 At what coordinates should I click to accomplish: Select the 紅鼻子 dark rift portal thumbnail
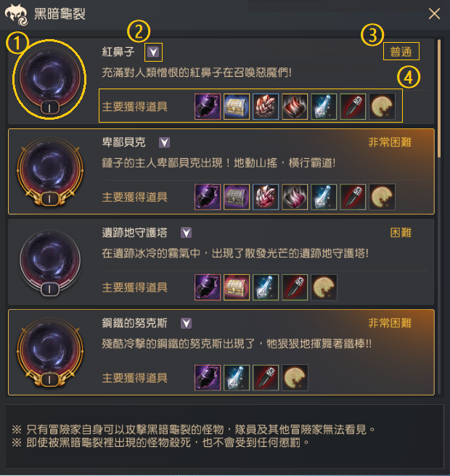tap(50, 80)
